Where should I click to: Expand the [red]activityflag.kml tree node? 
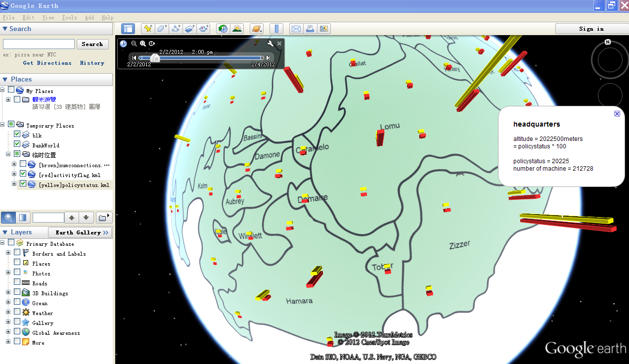coord(14,174)
